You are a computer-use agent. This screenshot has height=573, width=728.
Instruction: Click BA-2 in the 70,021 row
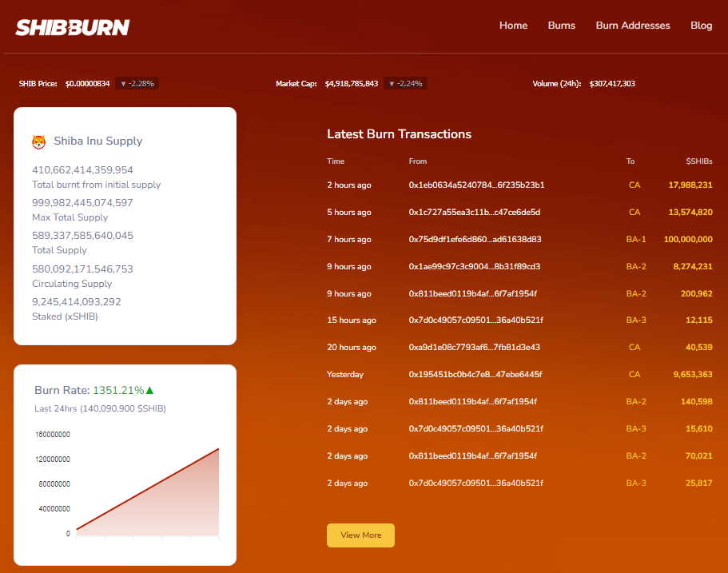635,456
